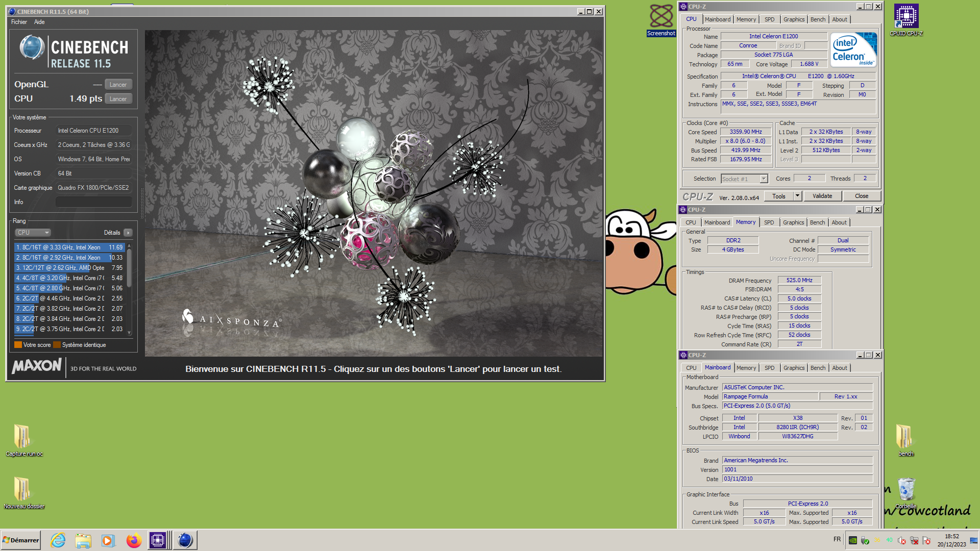Click the Cinebench window title icon

click(x=12, y=11)
